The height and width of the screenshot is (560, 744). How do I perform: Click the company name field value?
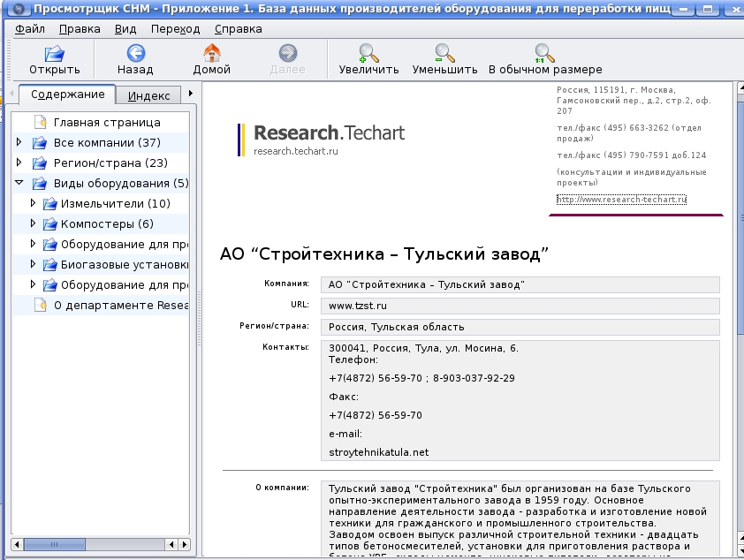pos(520,285)
